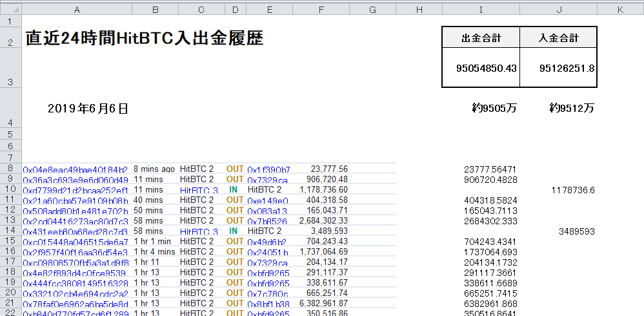This screenshot has width=644, height=316.
Task: Open address link 0x1f390b7
Action: click(x=268, y=169)
